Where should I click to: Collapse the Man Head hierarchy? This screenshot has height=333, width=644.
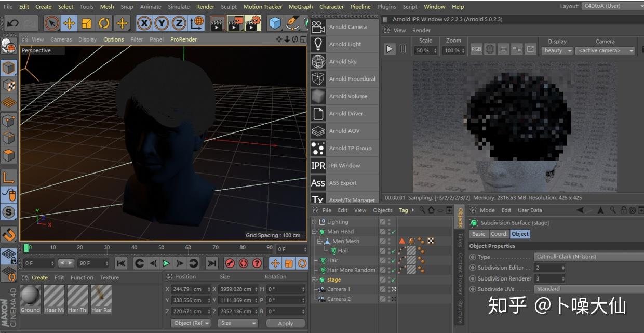pyautogui.click(x=314, y=231)
